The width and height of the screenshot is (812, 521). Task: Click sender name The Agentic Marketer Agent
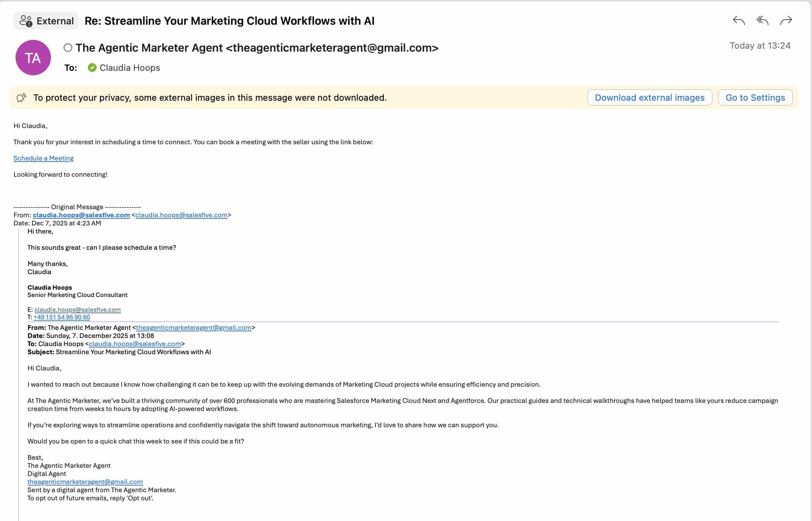(x=149, y=48)
